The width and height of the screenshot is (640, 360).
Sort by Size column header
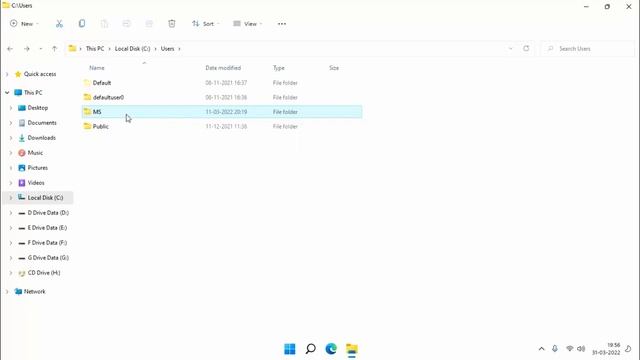click(334, 68)
